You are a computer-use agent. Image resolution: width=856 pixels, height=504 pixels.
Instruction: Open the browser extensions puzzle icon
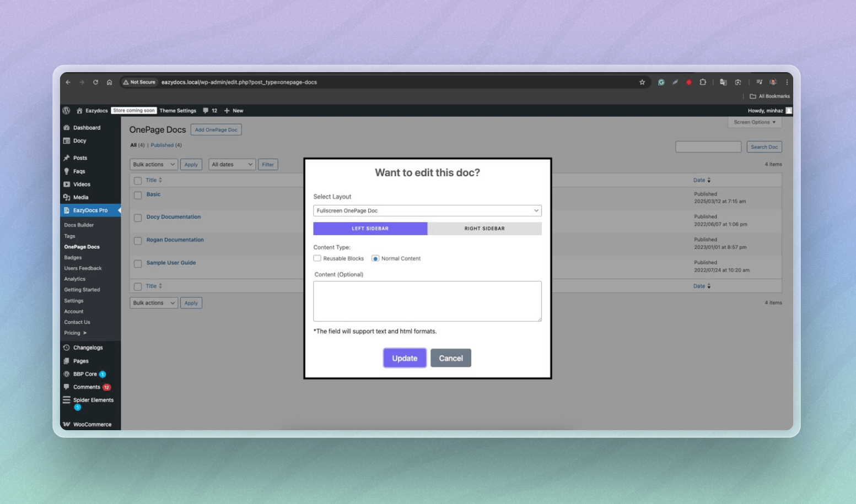(x=703, y=82)
